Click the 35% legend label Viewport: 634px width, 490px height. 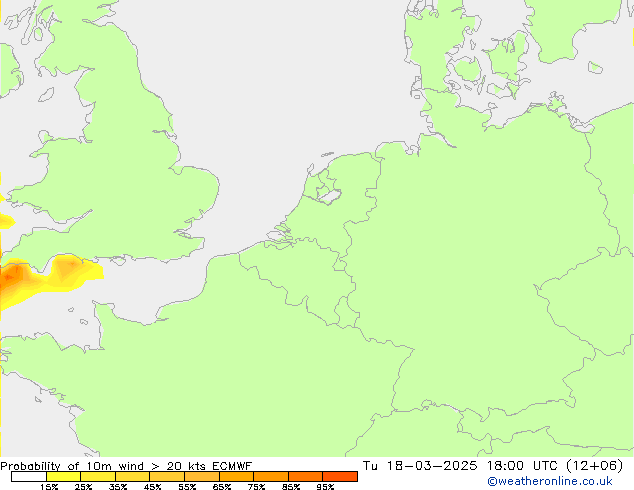click(118, 486)
